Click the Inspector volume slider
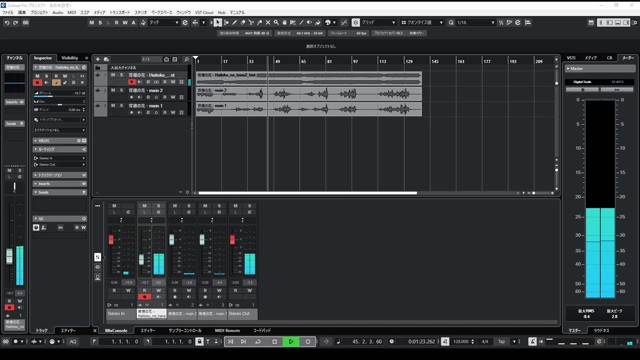Viewport: 640px width, 360px height. [60, 94]
